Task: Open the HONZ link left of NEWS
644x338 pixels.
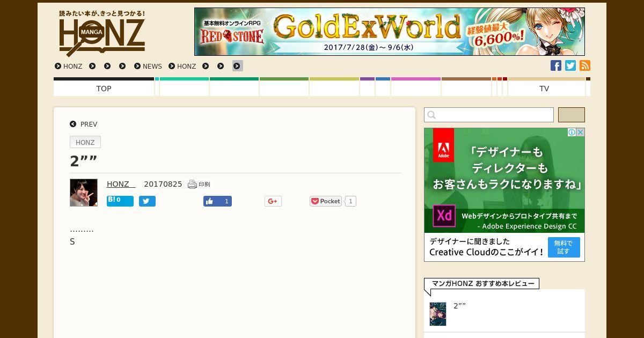Action: pos(69,66)
